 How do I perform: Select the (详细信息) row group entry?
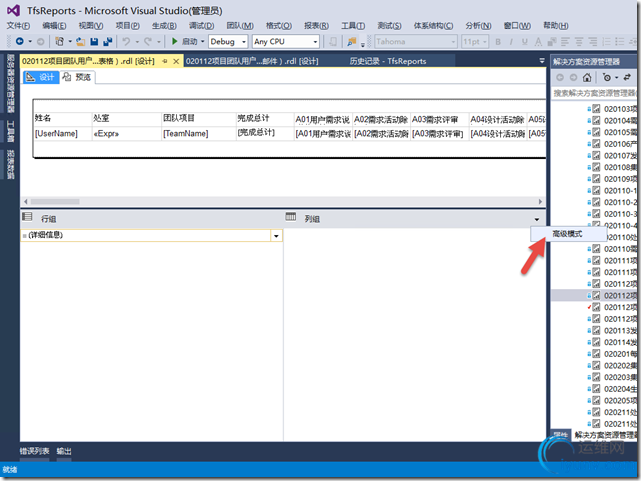pyautogui.click(x=146, y=235)
